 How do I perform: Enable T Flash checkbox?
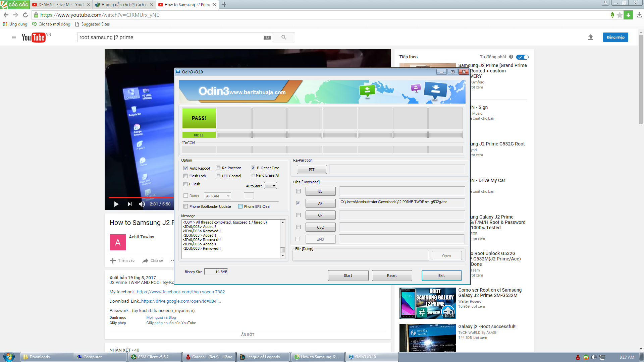click(185, 184)
